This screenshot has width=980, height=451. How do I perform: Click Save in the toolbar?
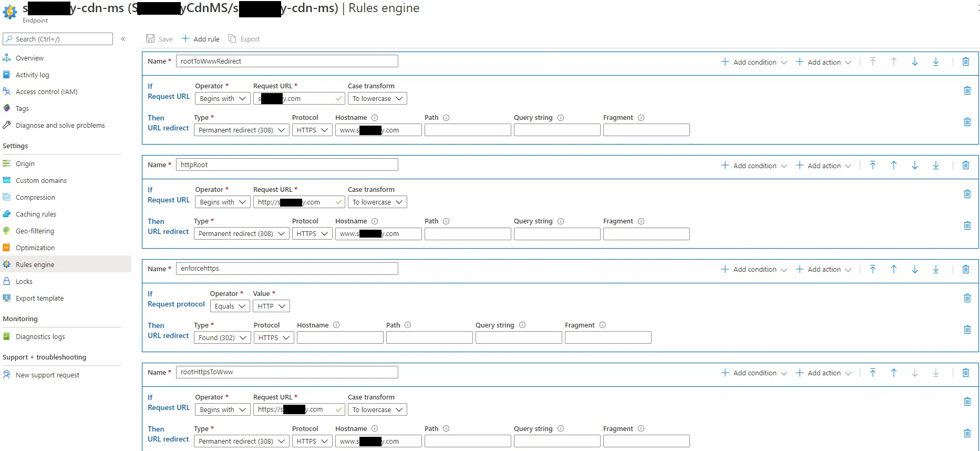click(159, 39)
